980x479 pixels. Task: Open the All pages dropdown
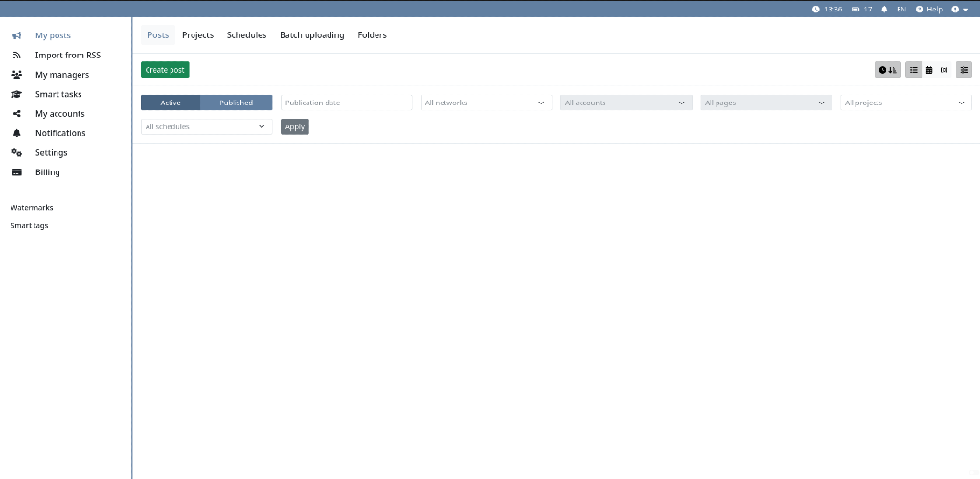766,103
